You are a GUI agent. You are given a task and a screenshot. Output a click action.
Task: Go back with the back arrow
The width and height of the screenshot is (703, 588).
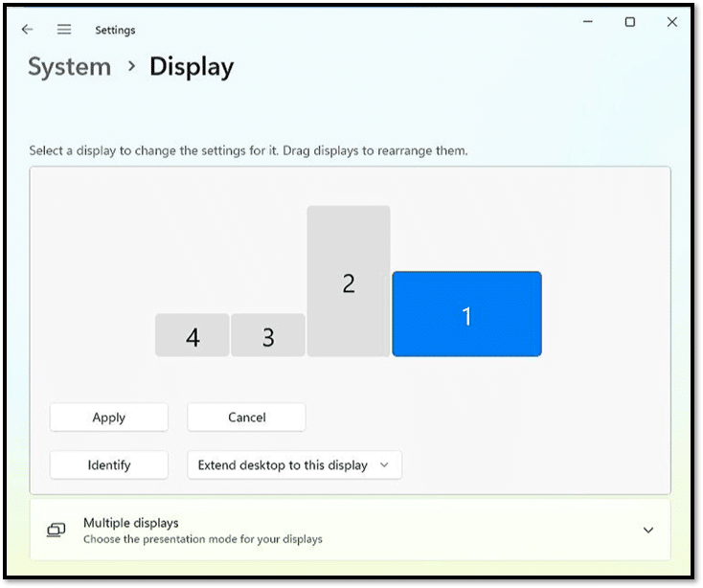click(28, 30)
